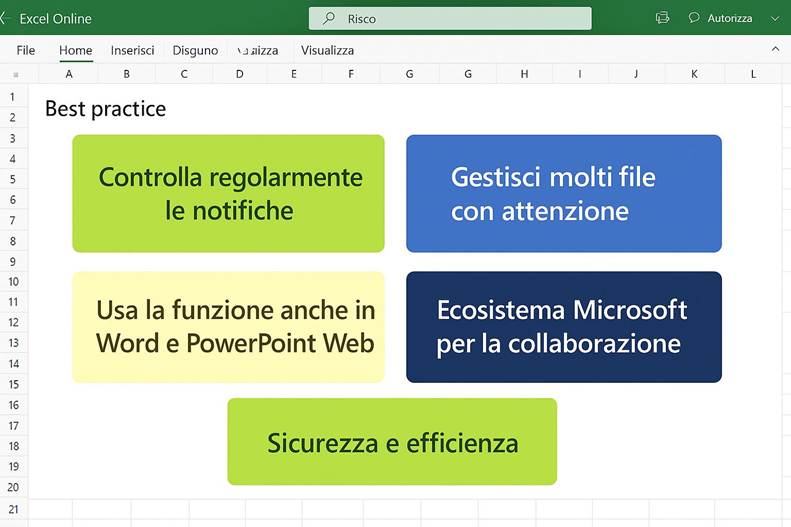791x527 pixels.
Task: Click the select-all corner of the grid
Action: 16,75
